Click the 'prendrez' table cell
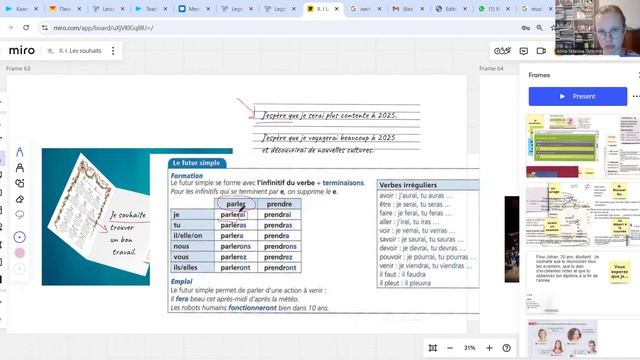 pyautogui.click(x=279, y=257)
